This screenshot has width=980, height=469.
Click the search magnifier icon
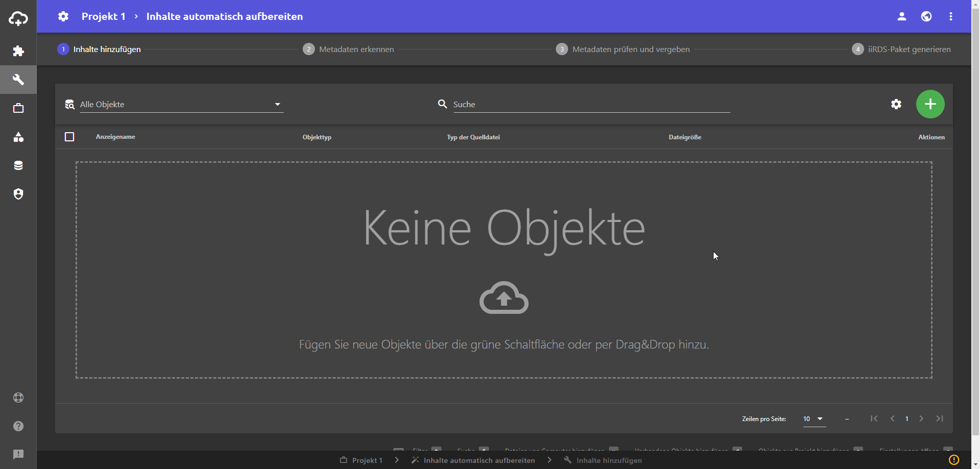pyautogui.click(x=443, y=104)
